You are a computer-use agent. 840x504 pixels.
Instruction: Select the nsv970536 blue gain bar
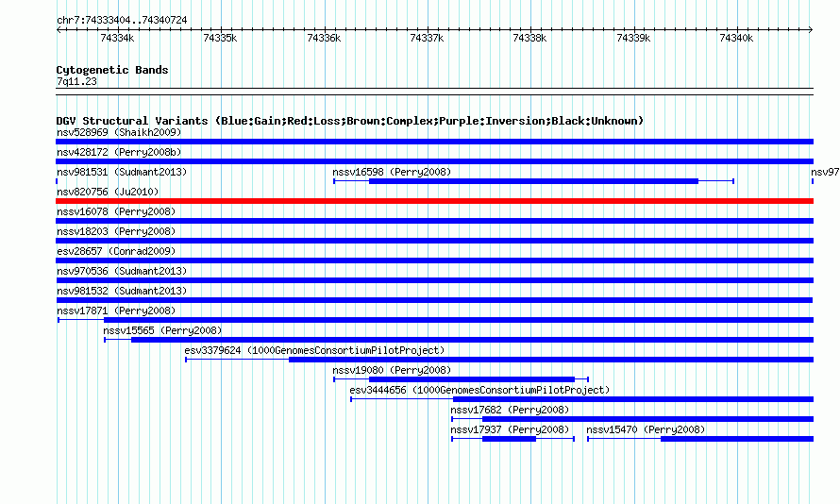click(x=434, y=280)
